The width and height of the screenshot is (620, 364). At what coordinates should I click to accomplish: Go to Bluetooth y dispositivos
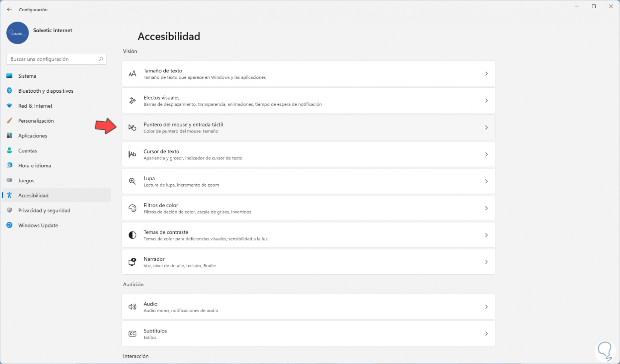tap(45, 91)
